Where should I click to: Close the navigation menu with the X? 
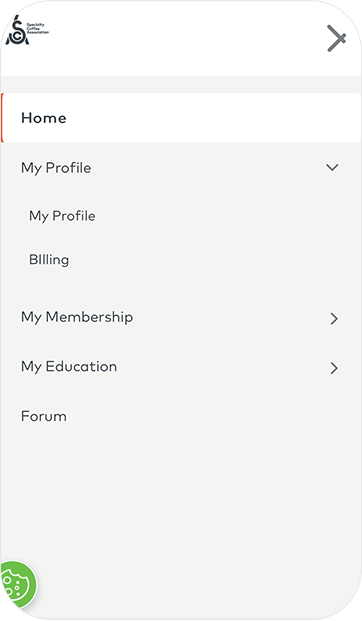[337, 38]
